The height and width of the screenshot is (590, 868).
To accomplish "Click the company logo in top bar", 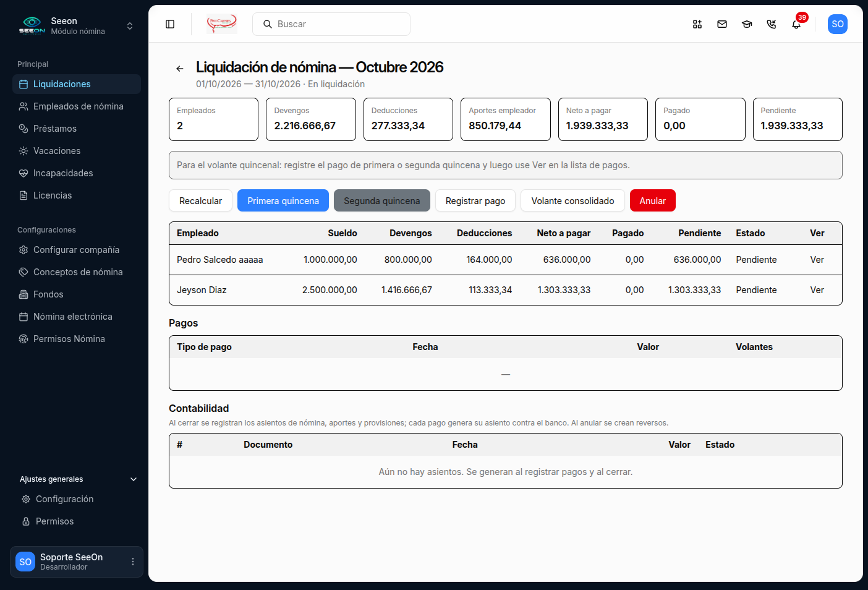I will pyautogui.click(x=222, y=24).
